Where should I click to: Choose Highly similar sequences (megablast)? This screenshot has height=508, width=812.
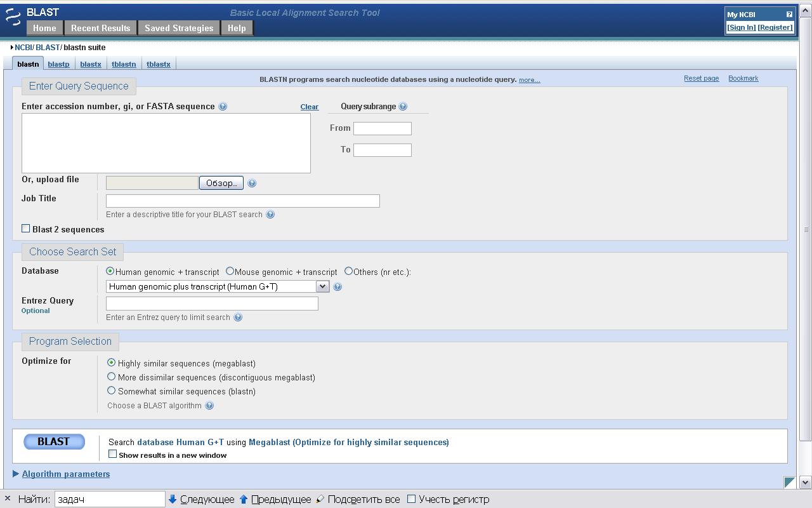112,363
